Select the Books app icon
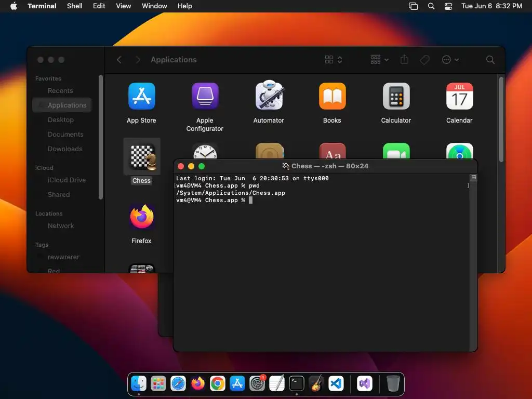 tap(332, 96)
